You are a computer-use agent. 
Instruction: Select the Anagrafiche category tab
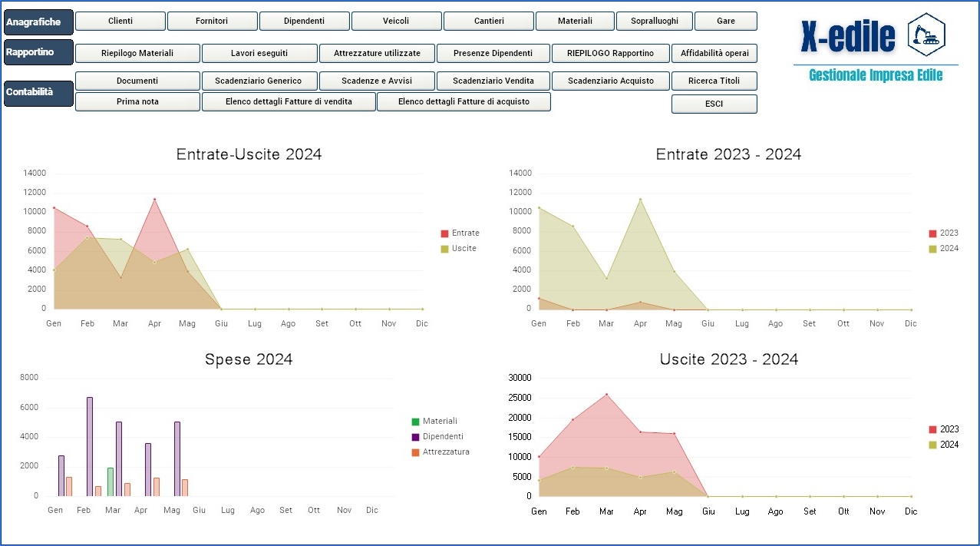coord(38,22)
